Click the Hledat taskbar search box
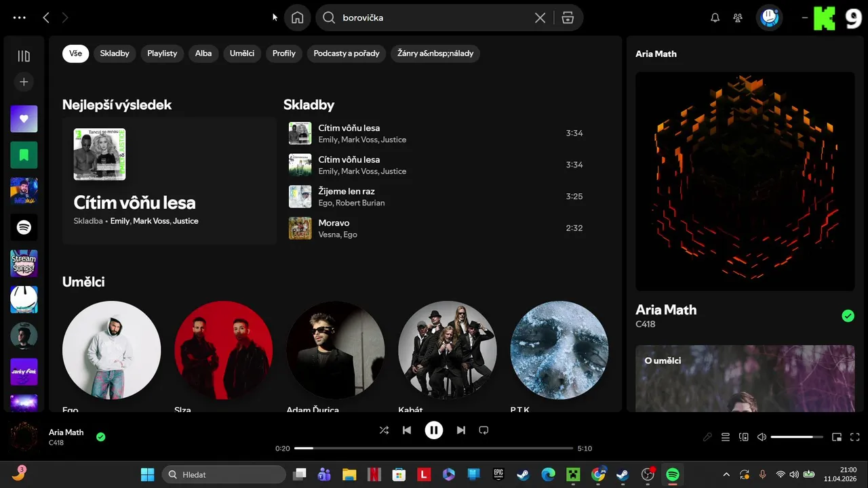This screenshot has width=868, height=488. [x=224, y=474]
